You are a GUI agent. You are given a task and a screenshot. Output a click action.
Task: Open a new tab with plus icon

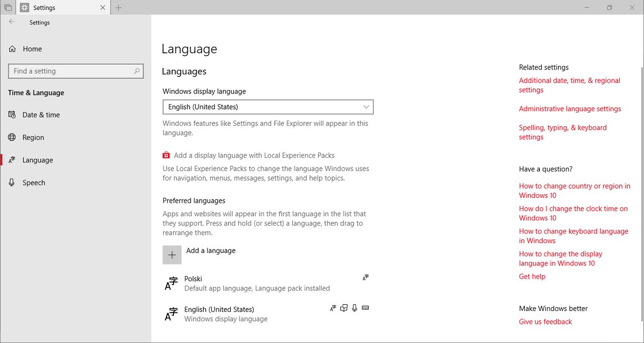(x=119, y=8)
